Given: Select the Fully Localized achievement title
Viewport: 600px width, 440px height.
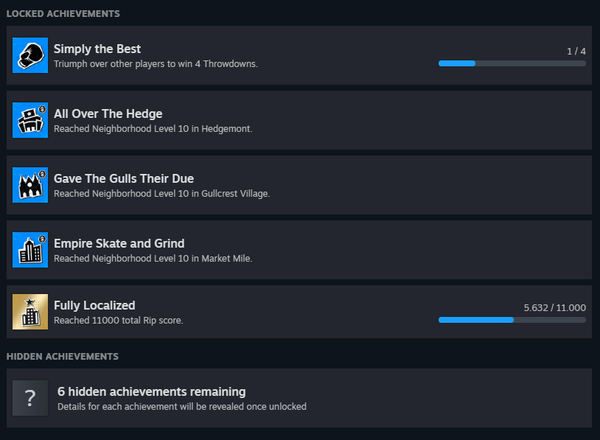Looking at the screenshot, I should point(95,305).
